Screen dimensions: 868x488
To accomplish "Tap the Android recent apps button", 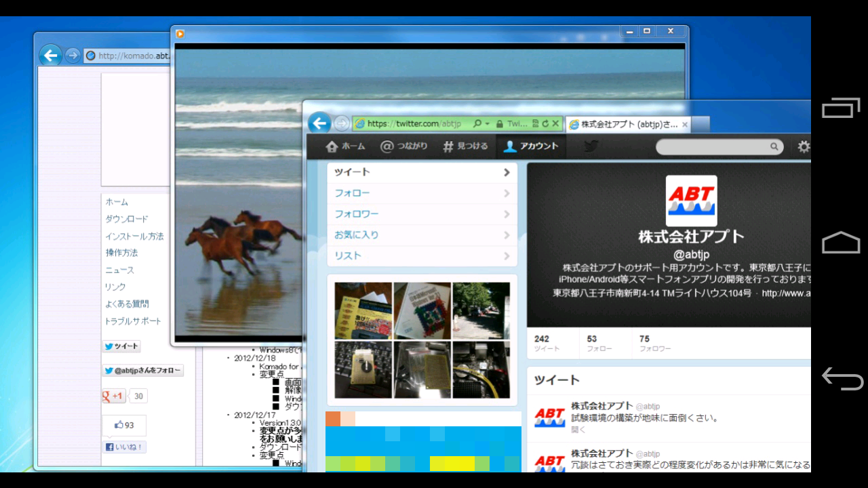I will [x=841, y=108].
